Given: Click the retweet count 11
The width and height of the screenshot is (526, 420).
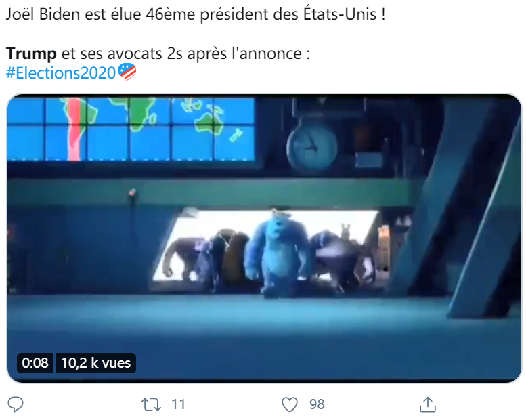Looking at the screenshot, I should tap(178, 404).
